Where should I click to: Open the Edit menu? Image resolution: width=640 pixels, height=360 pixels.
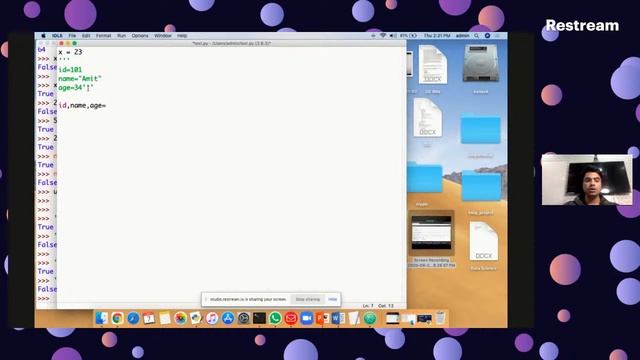click(86, 36)
